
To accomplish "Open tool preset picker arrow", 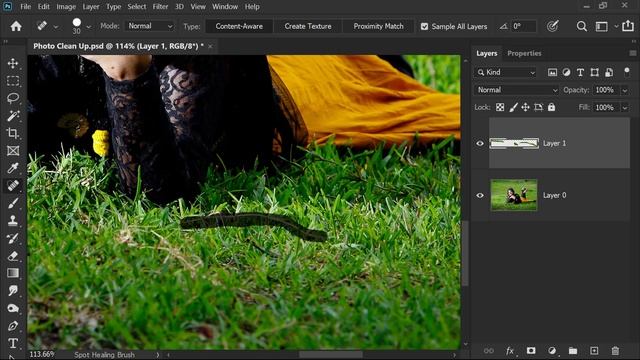I will [x=56, y=27].
